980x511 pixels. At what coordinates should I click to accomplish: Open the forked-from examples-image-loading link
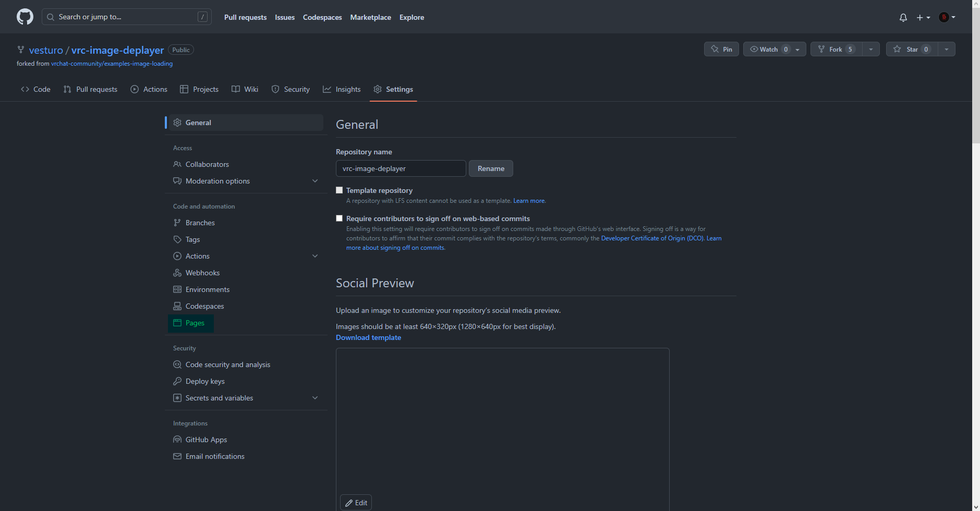point(112,64)
